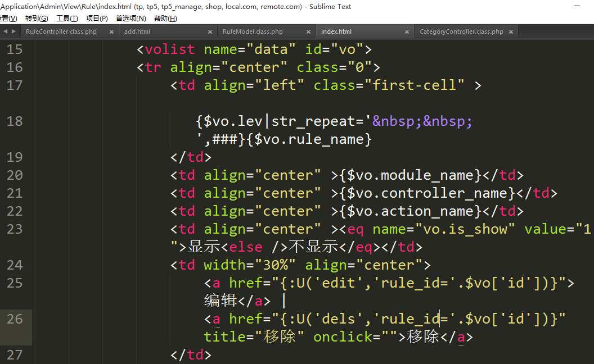Click the left tab scroll arrow
The width and height of the screenshot is (594, 364).
tap(5, 32)
